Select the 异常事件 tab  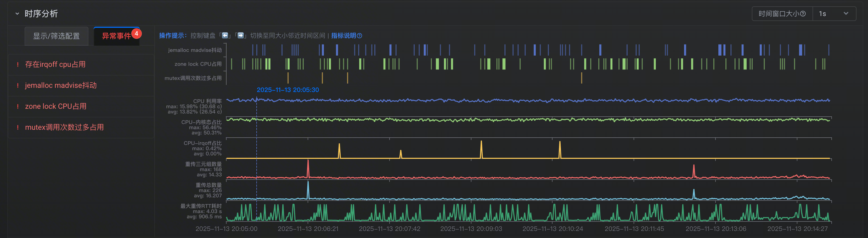tap(116, 36)
